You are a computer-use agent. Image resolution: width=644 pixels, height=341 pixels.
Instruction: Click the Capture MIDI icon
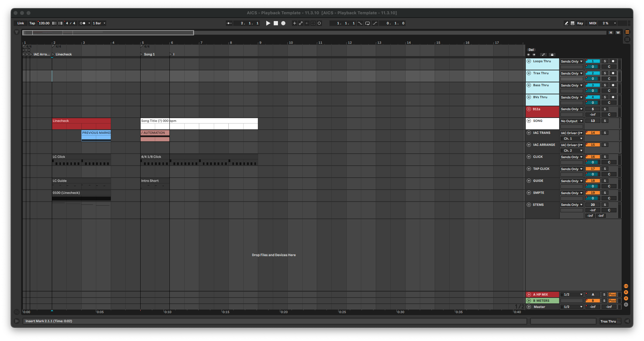pyautogui.click(x=313, y=23)
